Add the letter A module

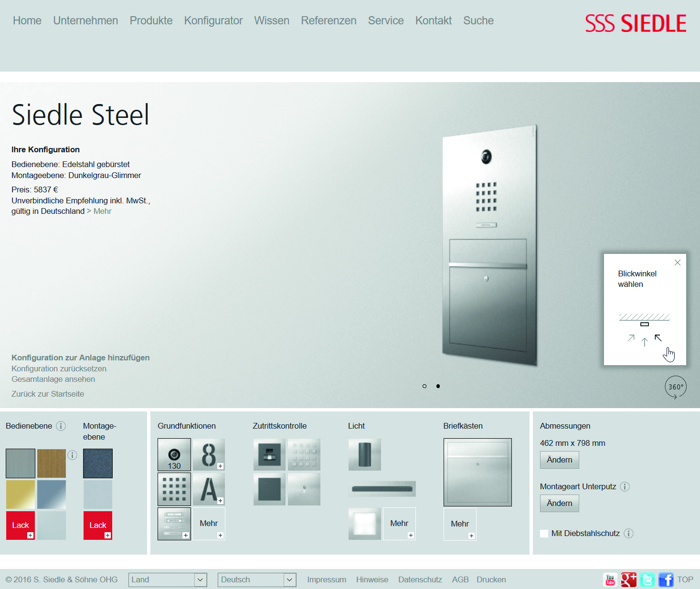tap(209, 489)
